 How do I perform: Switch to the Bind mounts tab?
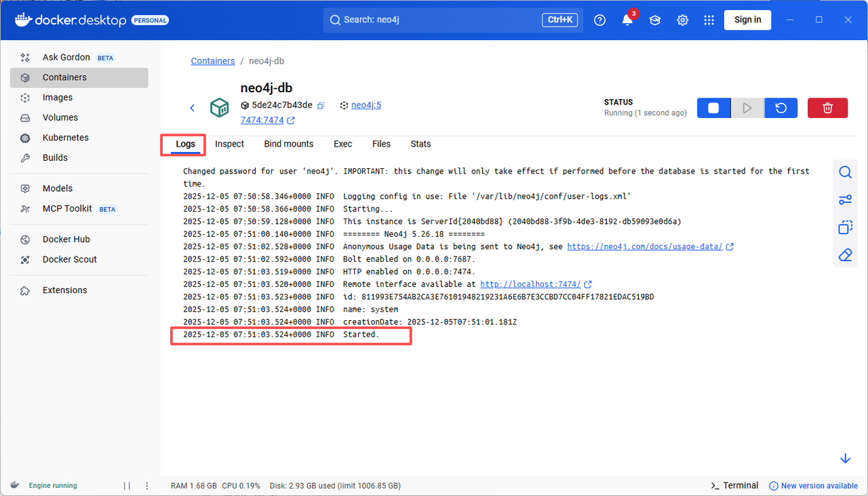(x=289, y=144)
